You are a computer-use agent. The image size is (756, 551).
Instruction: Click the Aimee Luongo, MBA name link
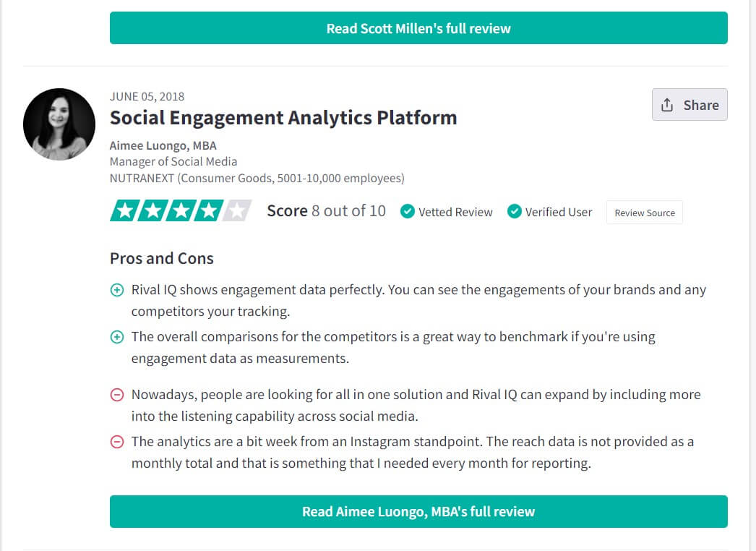(x=163, y=146)
